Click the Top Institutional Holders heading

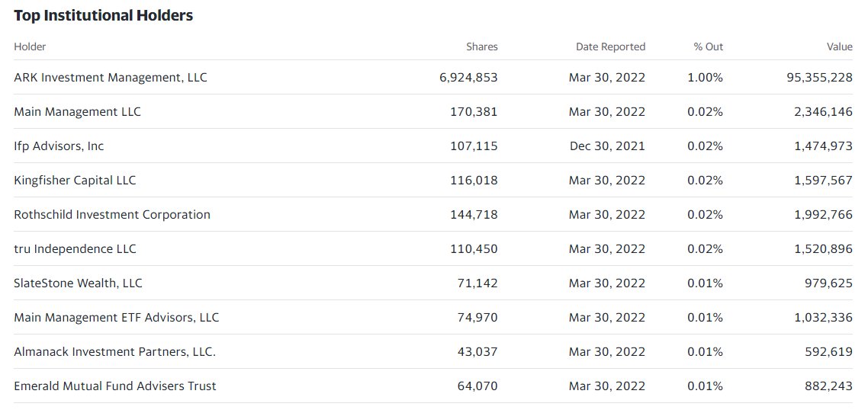104,15
